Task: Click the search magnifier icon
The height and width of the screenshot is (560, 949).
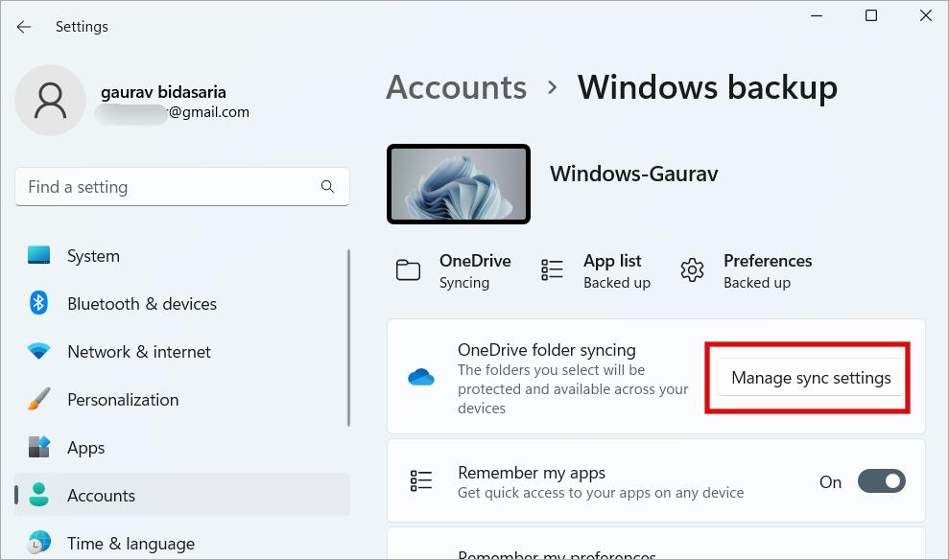Action: coord(327,186)
